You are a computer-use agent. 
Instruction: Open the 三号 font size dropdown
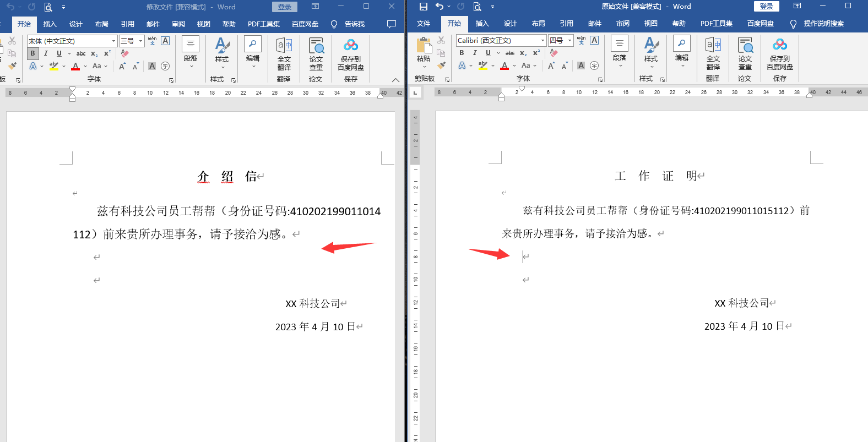[x=141, y=41]
